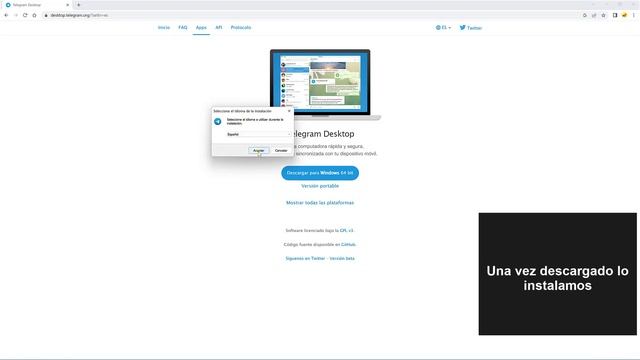Viewport: 640px width, 360px height.
Task: Open the Protocolo navigation item
Action: point(241,27)
